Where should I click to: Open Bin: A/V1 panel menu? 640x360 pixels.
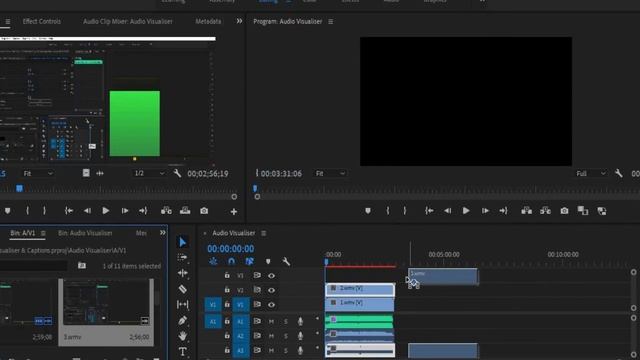tap(43, 233)
